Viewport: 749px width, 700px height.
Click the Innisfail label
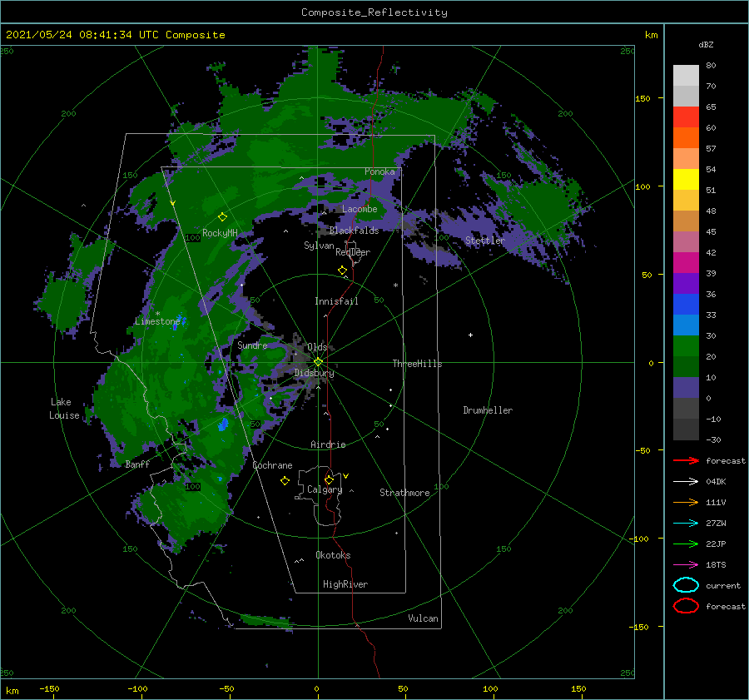[336, 301]
